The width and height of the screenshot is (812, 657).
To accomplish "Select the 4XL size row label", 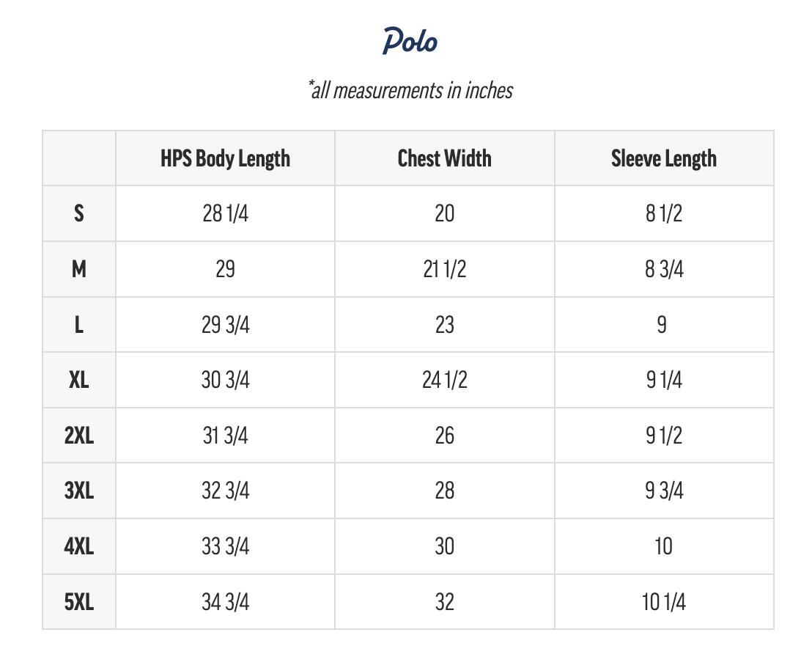I will [x=79, y=546].
